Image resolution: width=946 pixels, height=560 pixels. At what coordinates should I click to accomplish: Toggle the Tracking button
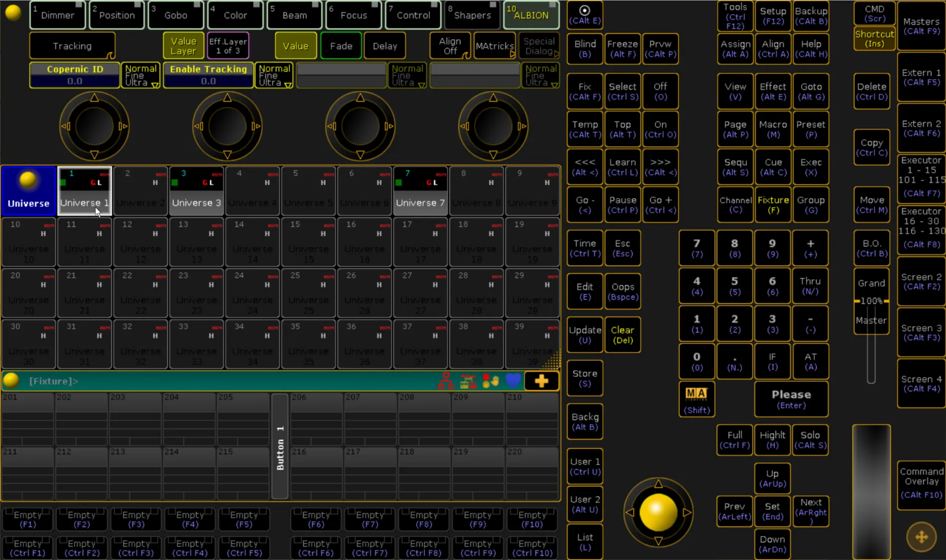(x=72, y=46)
